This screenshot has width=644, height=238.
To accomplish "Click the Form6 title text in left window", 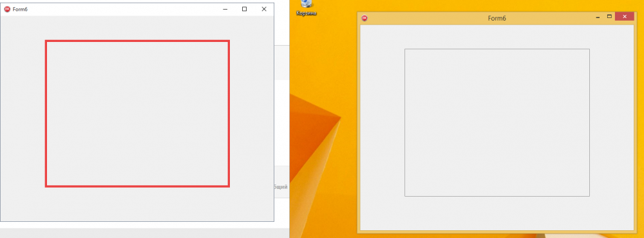I will point(20,9).
